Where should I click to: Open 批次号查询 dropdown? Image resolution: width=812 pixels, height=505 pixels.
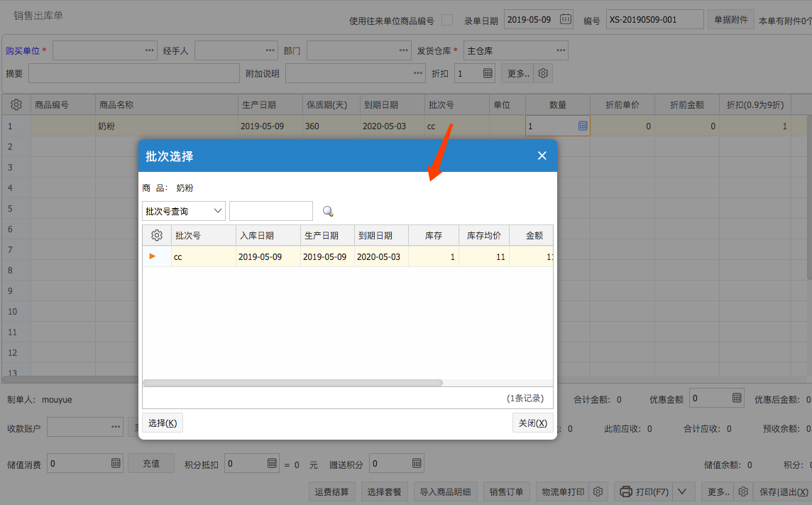(183, 211)
